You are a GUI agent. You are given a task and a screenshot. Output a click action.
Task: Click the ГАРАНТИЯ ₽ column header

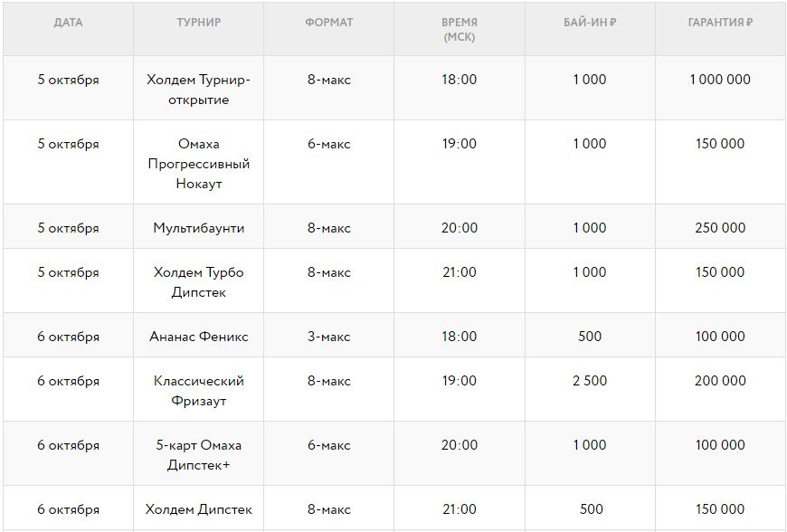coord(720,23)
